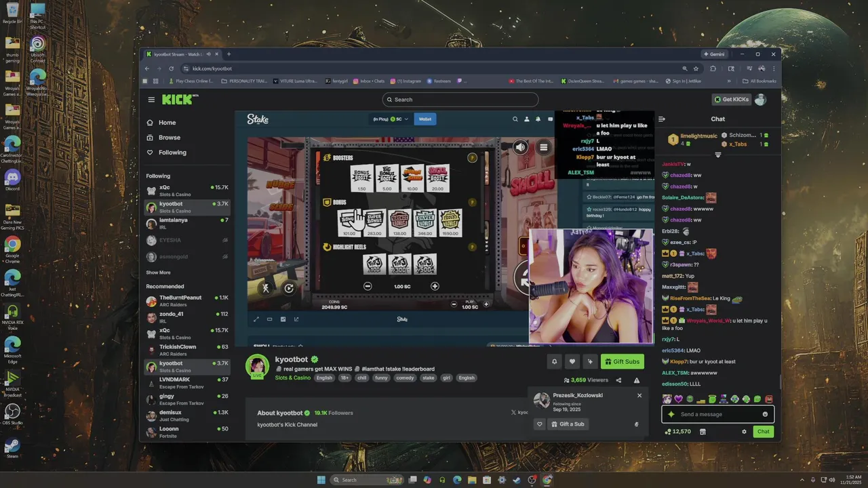Click the Kick search field
Viewport: 868px width, 488px height.
tap(460, 100)
